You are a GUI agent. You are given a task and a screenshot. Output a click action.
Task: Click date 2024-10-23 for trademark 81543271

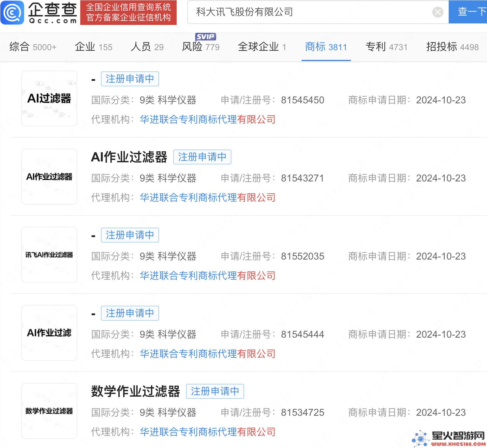pyautogui.click(x=441, y=178)
